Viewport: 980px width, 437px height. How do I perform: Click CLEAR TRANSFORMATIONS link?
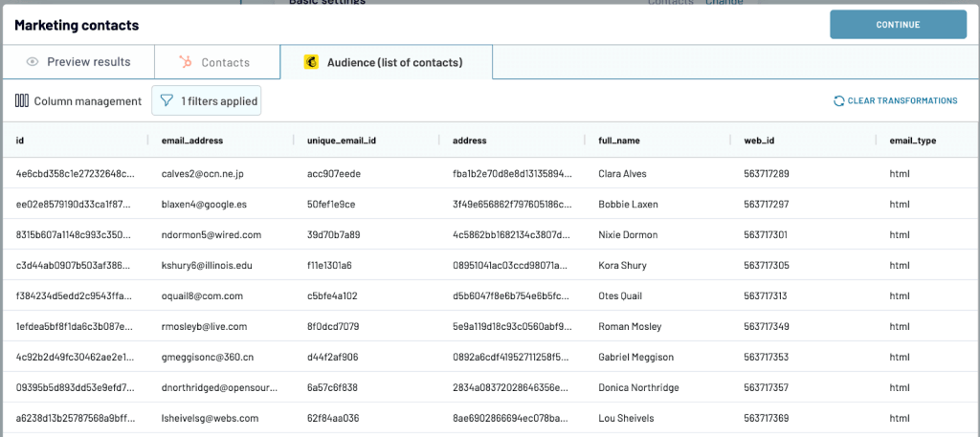pos(902,100)
